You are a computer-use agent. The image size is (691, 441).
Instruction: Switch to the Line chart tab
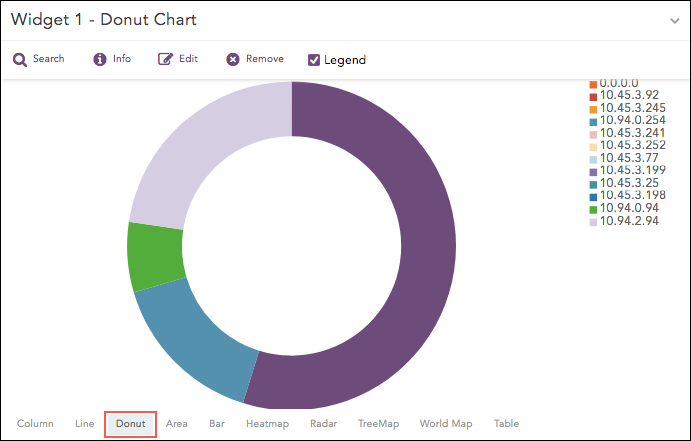[x=85, y=424]
